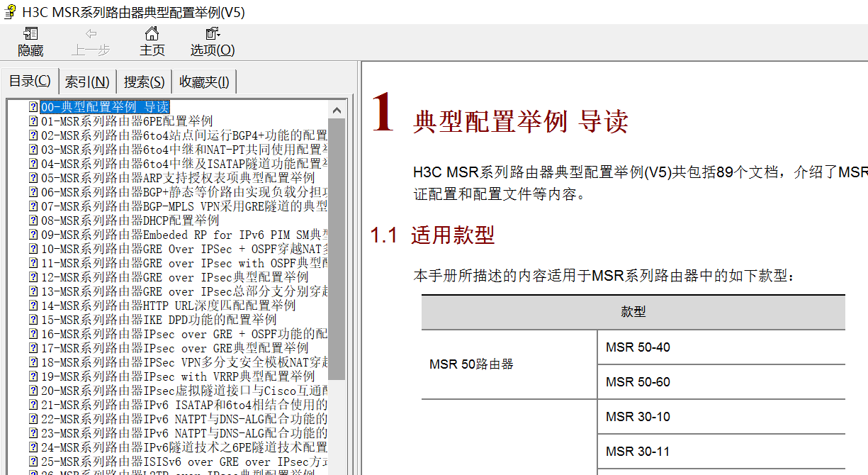Click page icon beside topic 19 VRRP
The image size is (868, 475).
33,376
